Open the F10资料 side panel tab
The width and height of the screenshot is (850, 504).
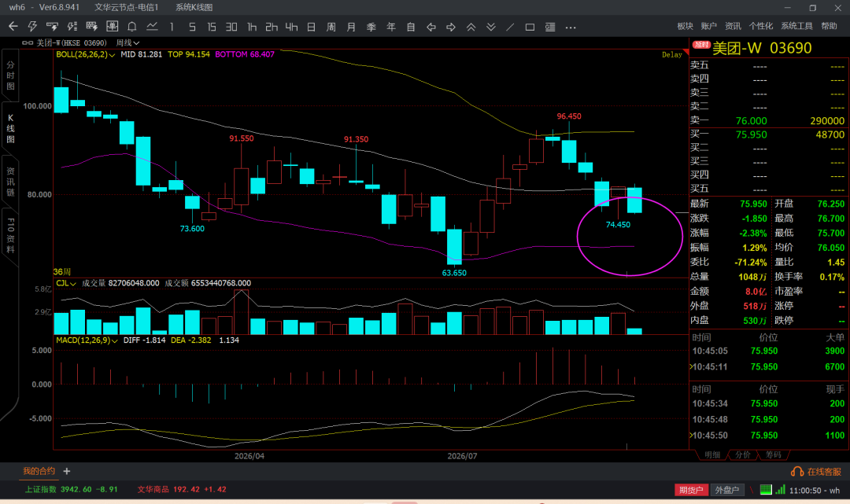[x=10, y=236]
